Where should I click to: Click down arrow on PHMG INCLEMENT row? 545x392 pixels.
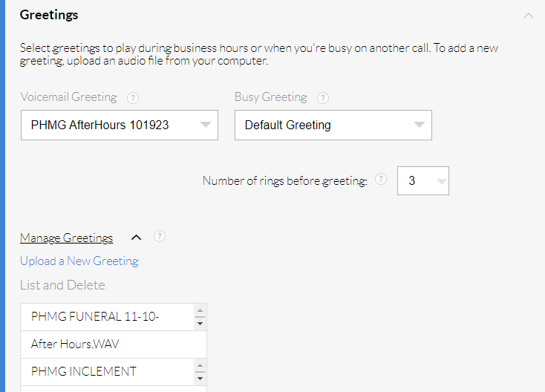[200, 378]
